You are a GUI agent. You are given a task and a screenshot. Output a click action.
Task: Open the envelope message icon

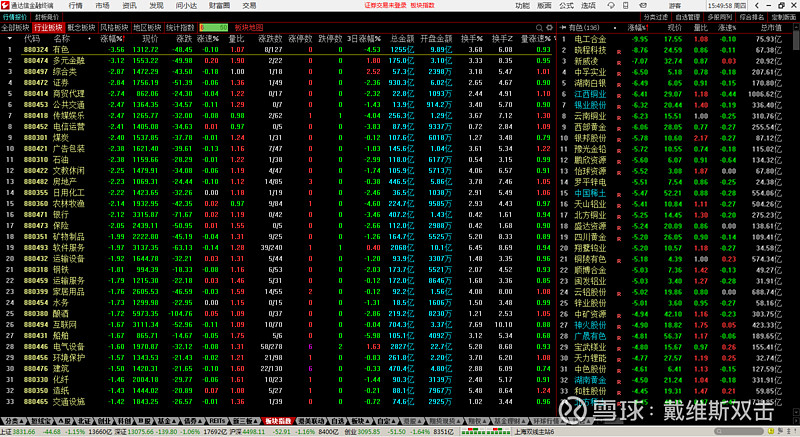[x=643, y=6]
